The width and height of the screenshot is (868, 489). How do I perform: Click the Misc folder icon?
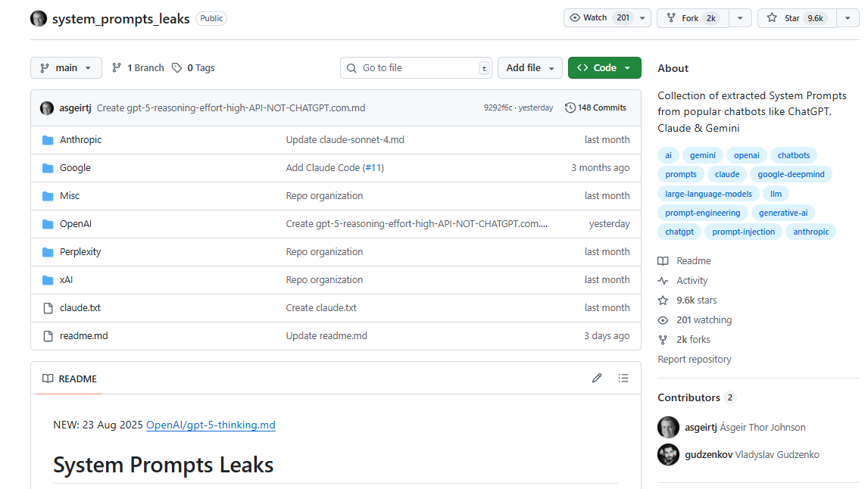coord(48,196)
